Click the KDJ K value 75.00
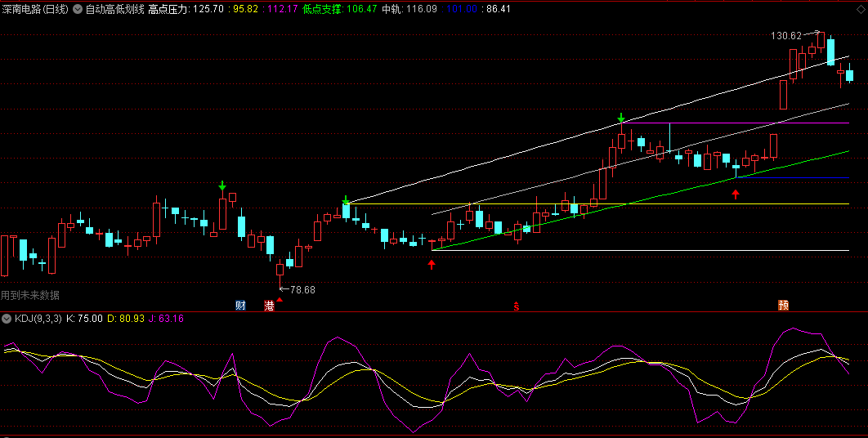The image size is (868, 438). pyautogui.click(x=86, y=318)
